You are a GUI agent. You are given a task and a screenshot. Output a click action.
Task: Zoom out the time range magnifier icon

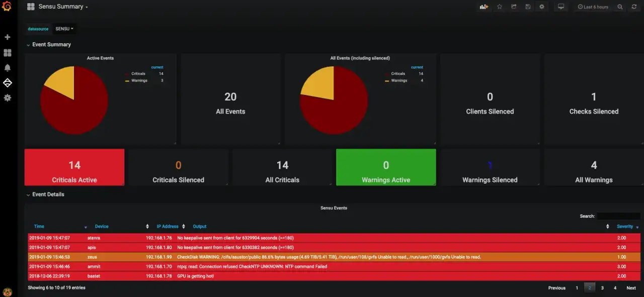pos(620,7)
